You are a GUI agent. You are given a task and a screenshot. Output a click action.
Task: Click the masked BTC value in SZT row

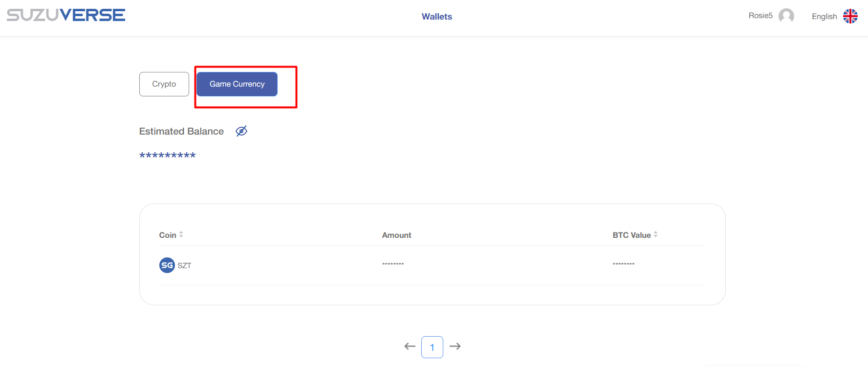click(623, 265)
